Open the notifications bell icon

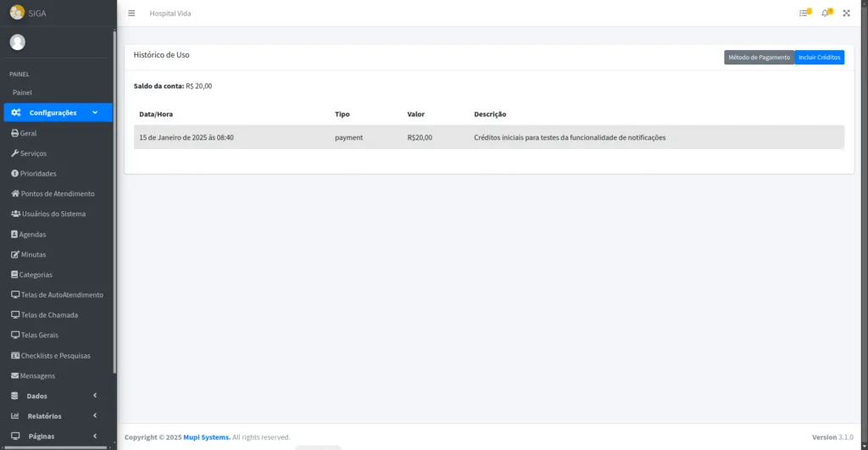[826, 14]
